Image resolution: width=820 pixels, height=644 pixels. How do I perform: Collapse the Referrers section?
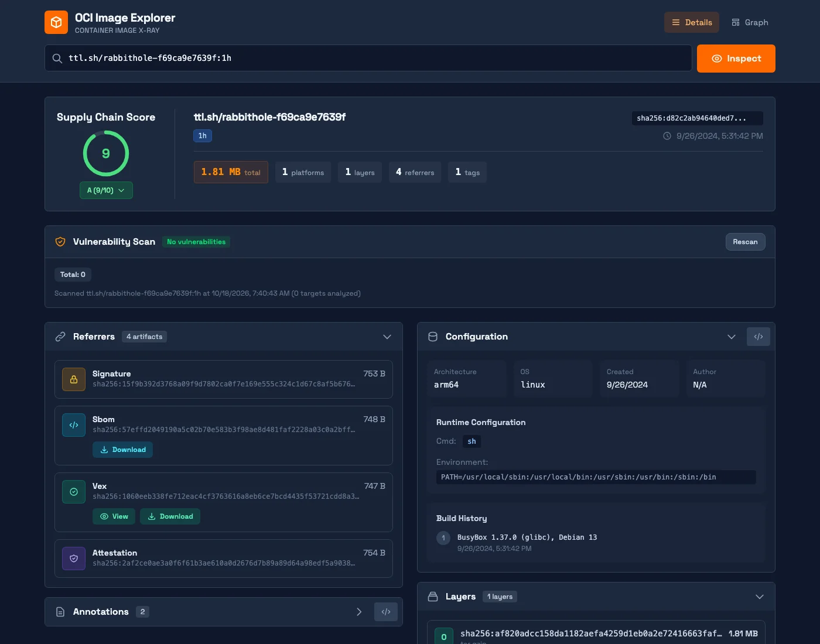pos(387,337)
